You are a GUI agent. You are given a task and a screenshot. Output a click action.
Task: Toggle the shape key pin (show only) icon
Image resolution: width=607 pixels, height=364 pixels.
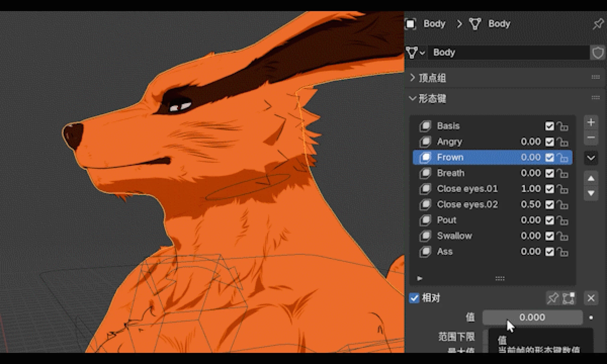[553, 298]
